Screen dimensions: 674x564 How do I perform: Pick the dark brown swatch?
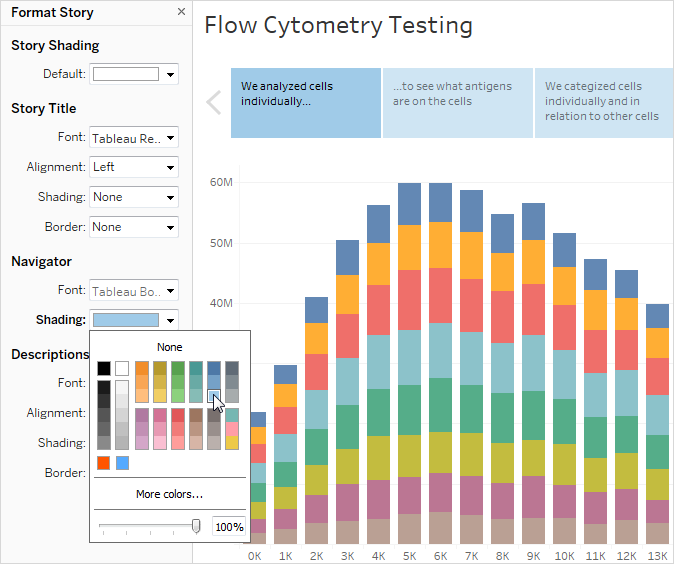coord(196,415)
